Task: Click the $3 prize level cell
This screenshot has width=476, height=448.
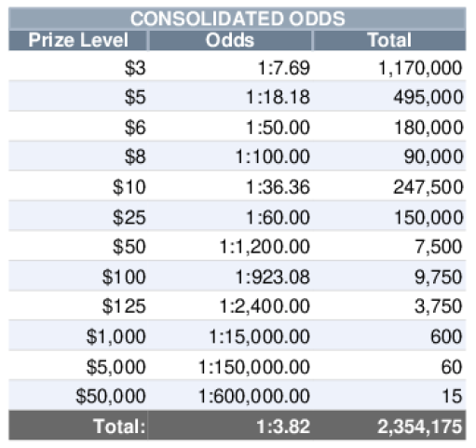Action: click(78, 67)
